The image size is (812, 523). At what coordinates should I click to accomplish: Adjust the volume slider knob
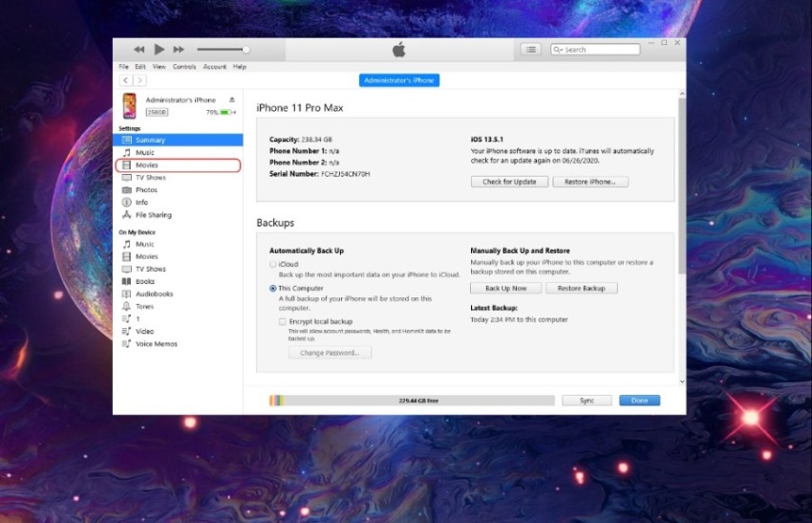click(x=246, y=50)
